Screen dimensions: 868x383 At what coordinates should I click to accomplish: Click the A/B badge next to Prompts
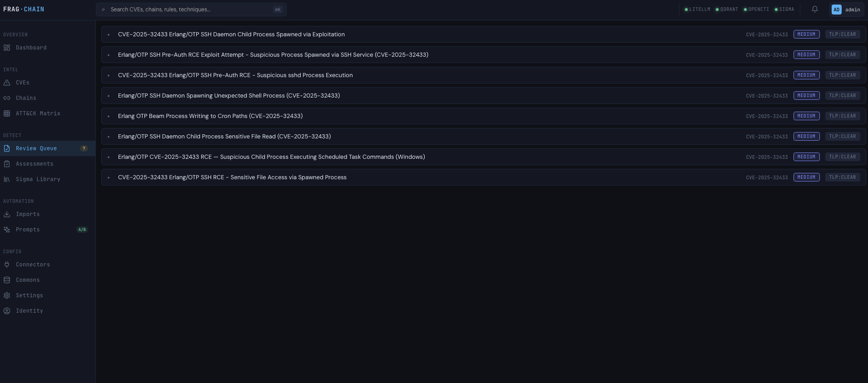point(82,230)
